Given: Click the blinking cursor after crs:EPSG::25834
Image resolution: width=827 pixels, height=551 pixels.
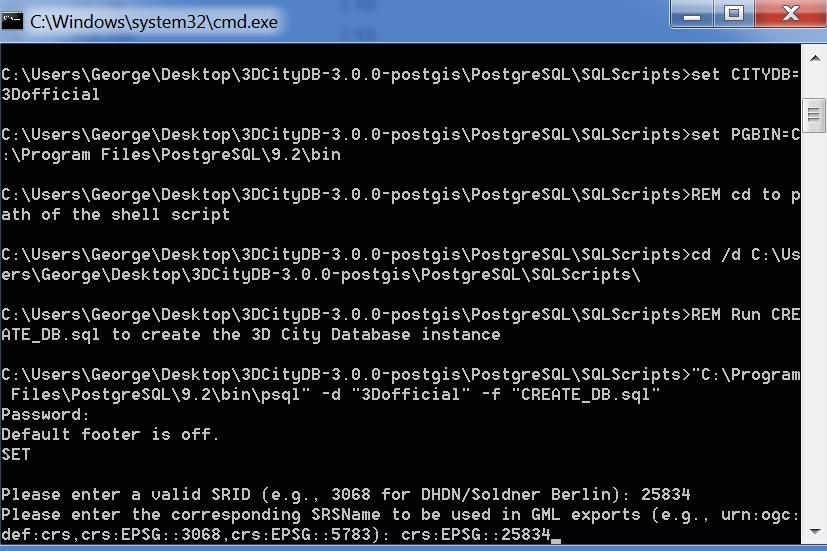Looking at the screenshot, I should (x=556, y=540).
